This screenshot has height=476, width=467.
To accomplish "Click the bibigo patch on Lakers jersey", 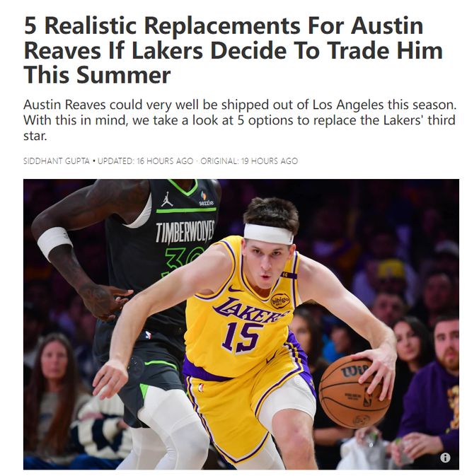I will (x=280, y=301).
